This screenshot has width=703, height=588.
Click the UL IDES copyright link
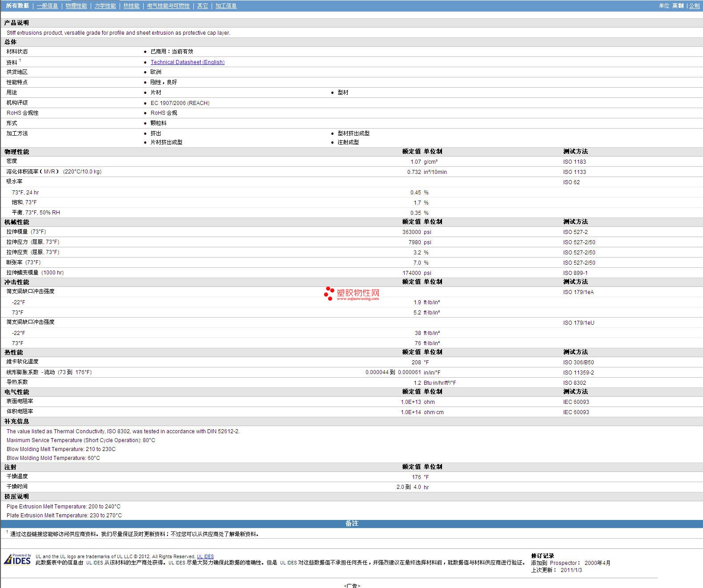pos(205,556)
